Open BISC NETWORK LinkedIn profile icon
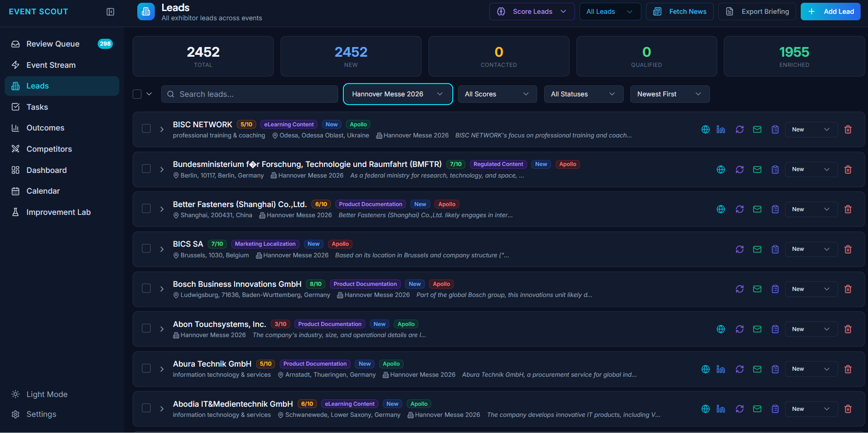Viewport: 868px width, 433px height. coord(721,130)
